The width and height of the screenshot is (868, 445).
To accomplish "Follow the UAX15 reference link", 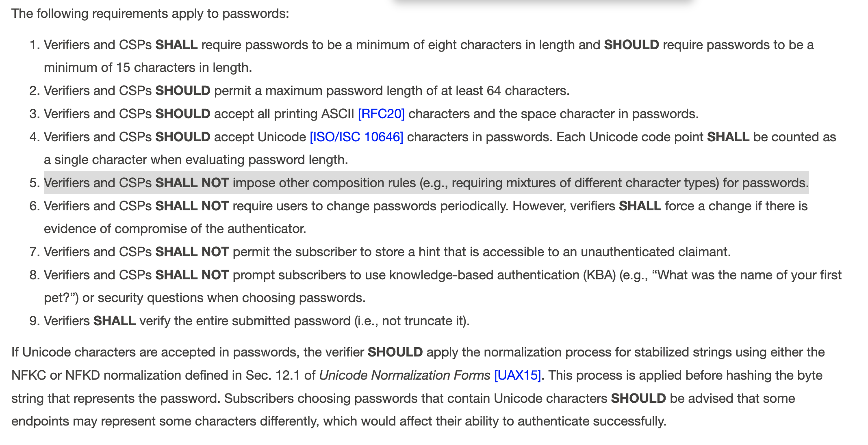I will point(517,375).
